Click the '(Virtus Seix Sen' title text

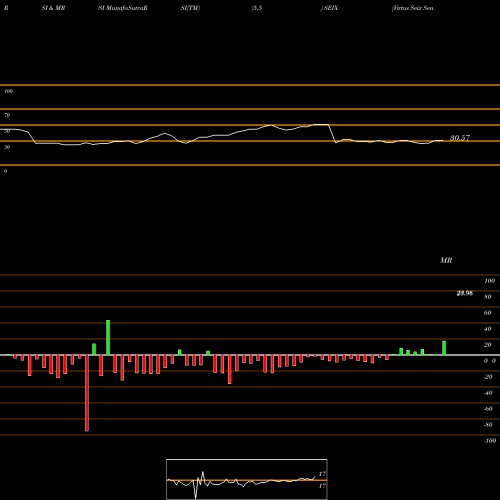coord(413,8)
